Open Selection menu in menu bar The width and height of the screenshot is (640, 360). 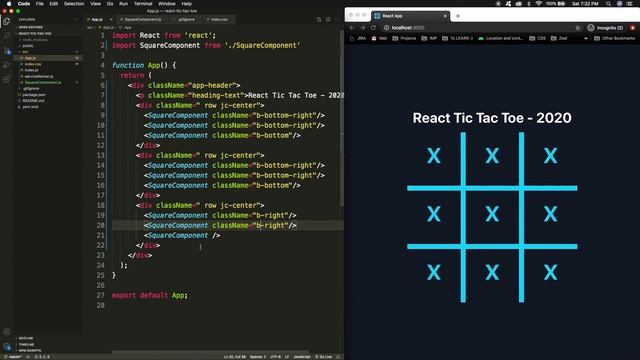coord(74,3)
